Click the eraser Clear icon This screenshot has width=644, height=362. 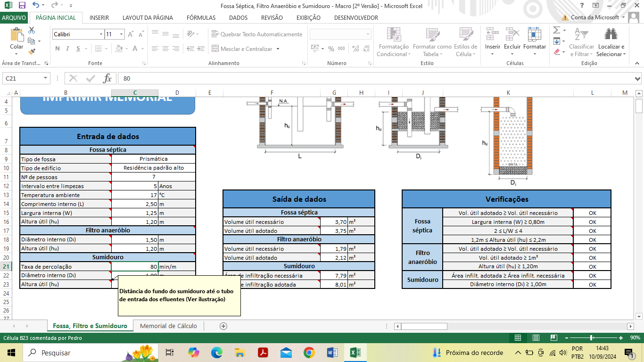[556, 52]
